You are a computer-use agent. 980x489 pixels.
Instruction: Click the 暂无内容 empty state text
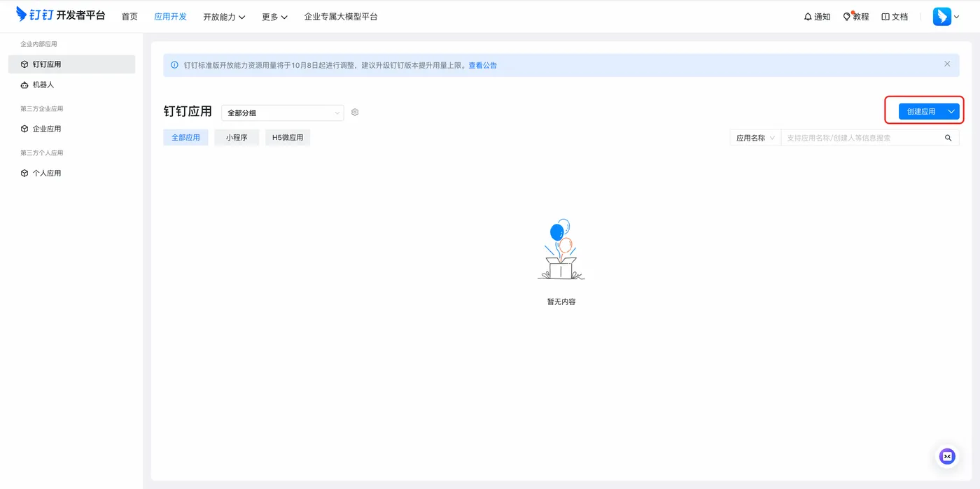click(x=561, y=302)
